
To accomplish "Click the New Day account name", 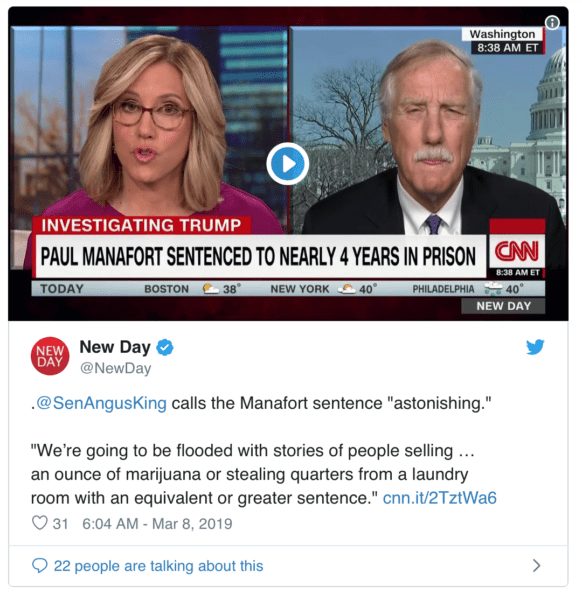I will click(115, 347).
